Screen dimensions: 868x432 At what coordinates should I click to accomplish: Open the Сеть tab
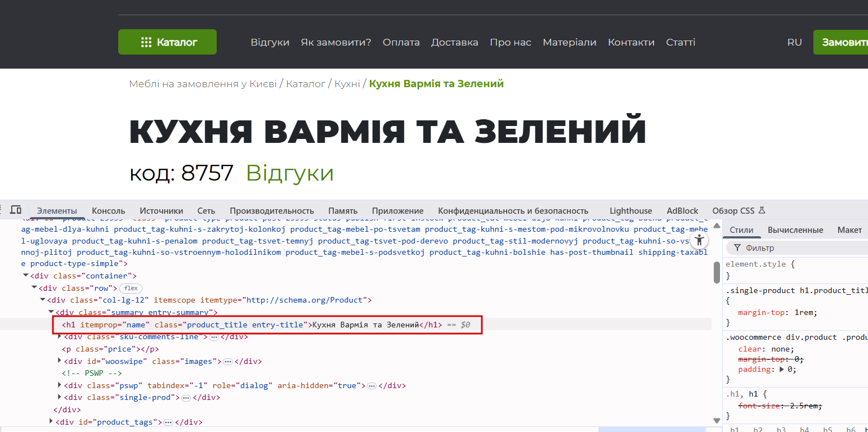(206, 211)
